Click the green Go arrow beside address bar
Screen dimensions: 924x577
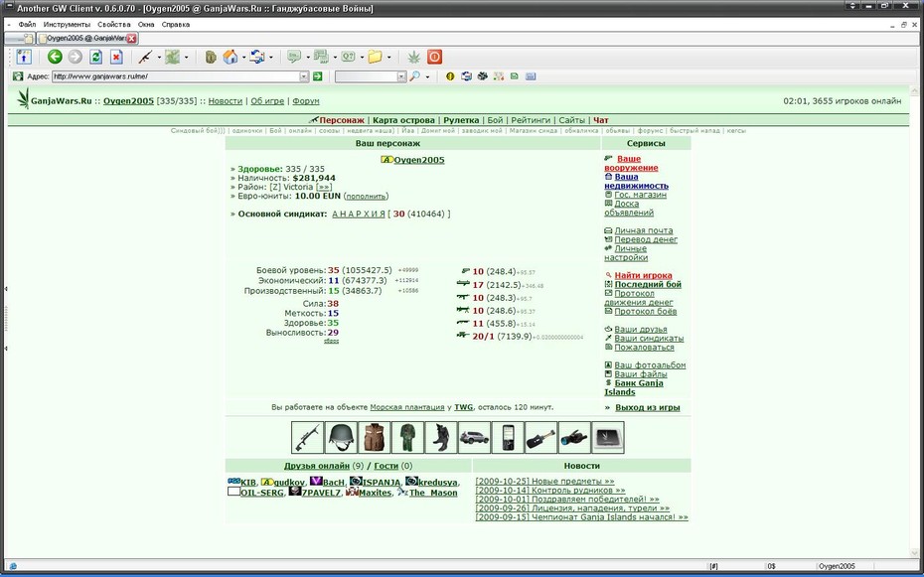318,75
